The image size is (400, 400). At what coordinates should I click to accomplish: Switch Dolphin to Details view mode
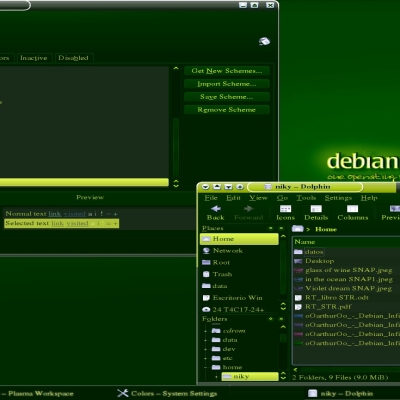coord(316,213)
